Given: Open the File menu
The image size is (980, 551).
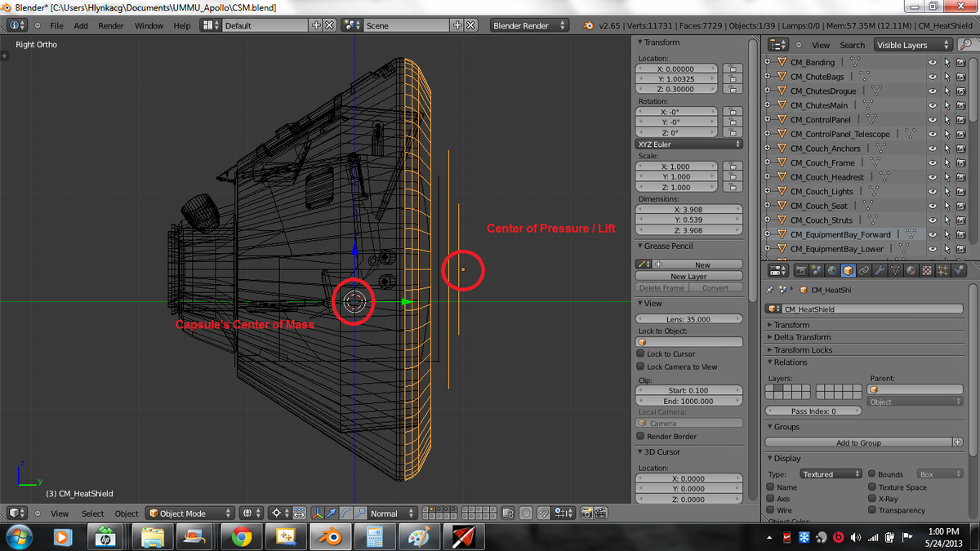Looking at the screenshot, I should coord(56,25).
